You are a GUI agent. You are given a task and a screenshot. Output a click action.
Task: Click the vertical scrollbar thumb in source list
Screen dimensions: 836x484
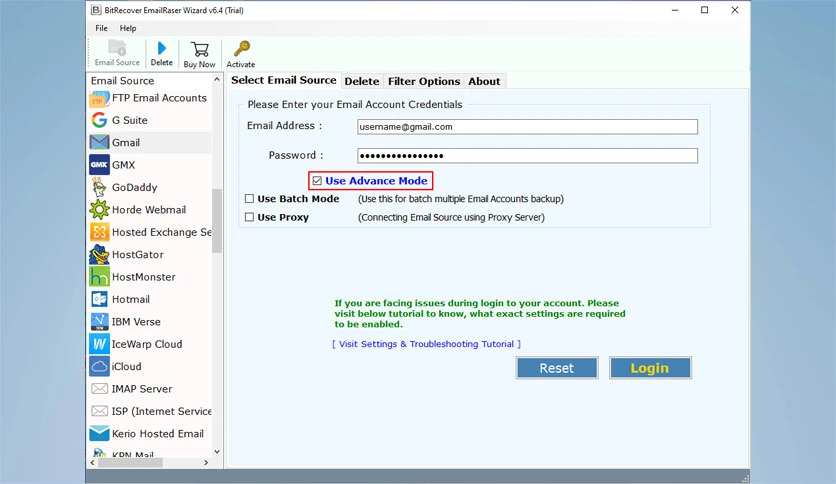(216, 221)
